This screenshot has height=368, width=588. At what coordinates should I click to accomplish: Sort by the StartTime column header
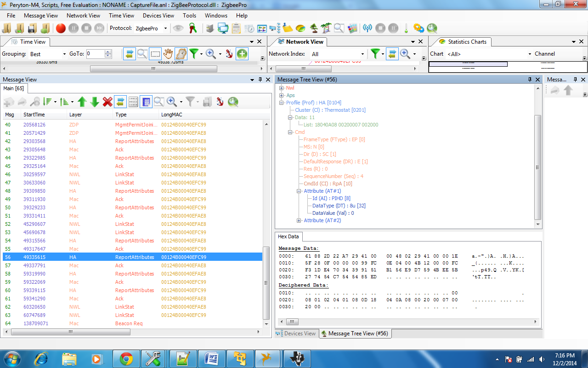(44, 115)
